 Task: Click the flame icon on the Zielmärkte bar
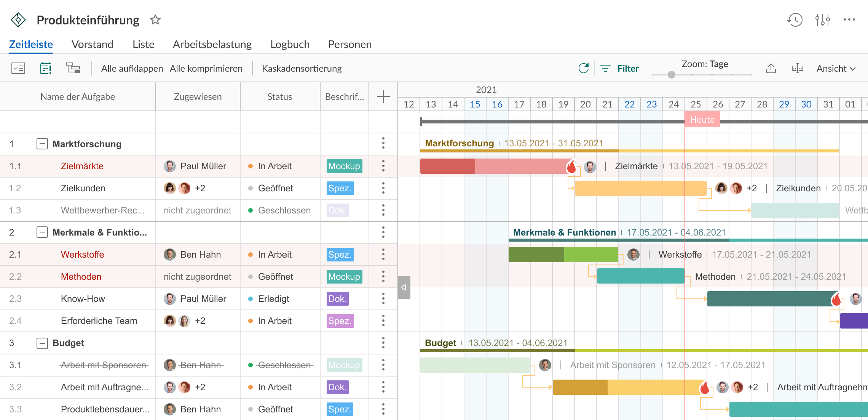click(572, 166)
